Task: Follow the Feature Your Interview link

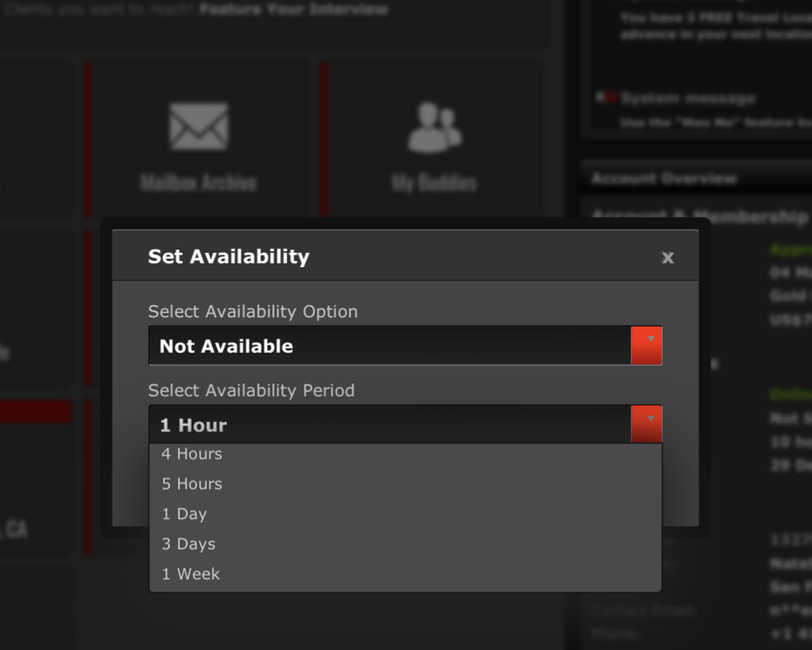Action: [293, 10]
